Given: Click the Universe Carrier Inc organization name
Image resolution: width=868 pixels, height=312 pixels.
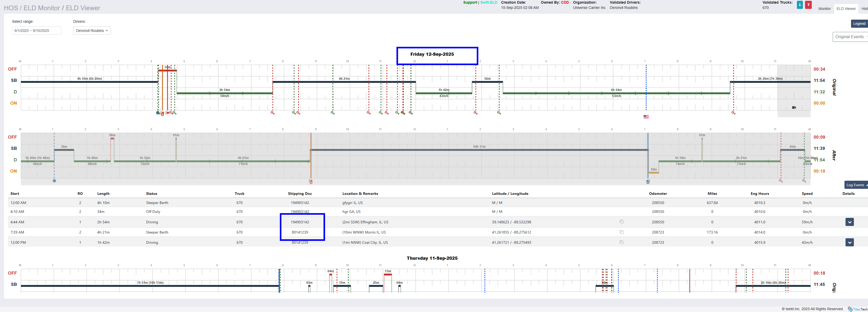Looking at the screenshot, I should (589, 8).
